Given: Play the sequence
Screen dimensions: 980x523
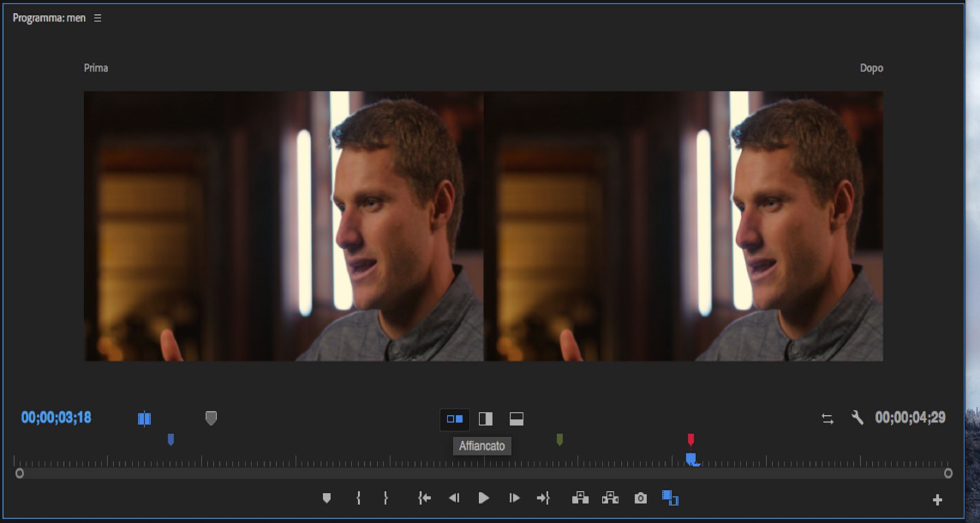Looking at the screenshot, I should (x=483, y=498).
